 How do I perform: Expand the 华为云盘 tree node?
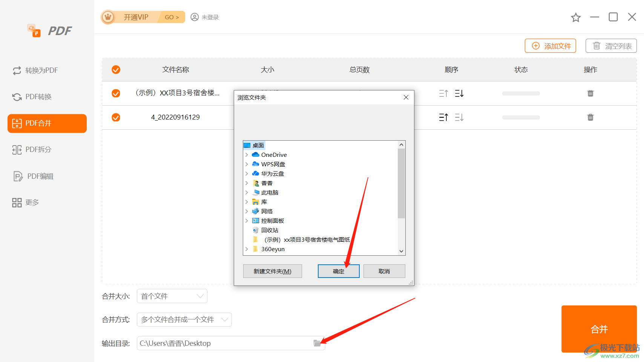tap(247, 173)
